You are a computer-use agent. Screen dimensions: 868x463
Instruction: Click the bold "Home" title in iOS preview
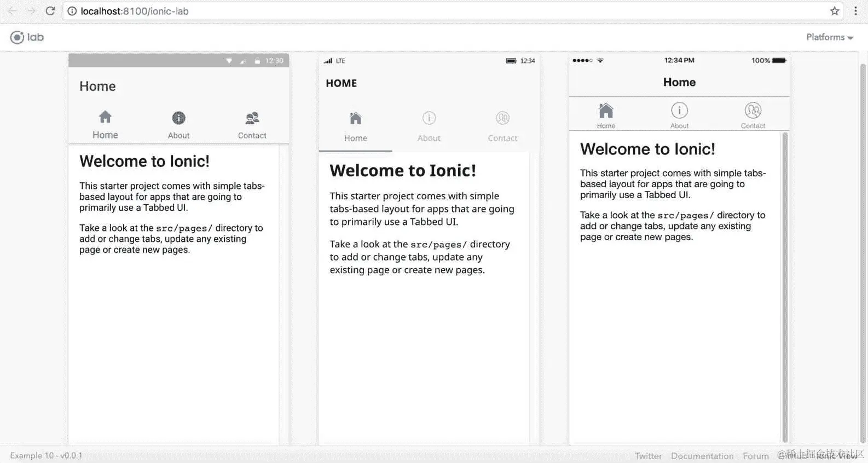(679, 82)
